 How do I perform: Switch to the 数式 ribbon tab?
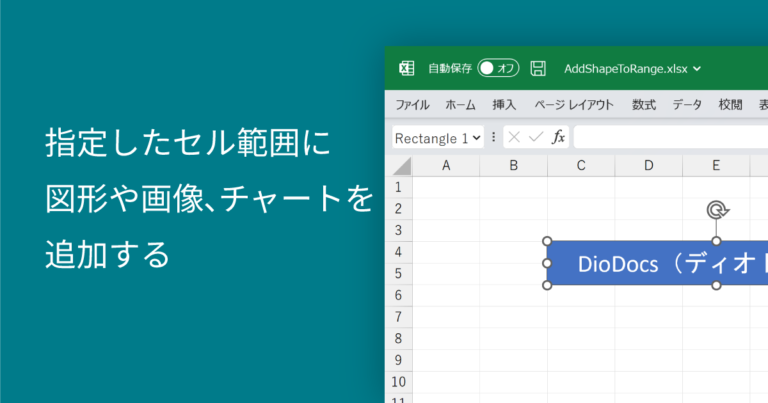pyautogui.click(x=644, y=104)
